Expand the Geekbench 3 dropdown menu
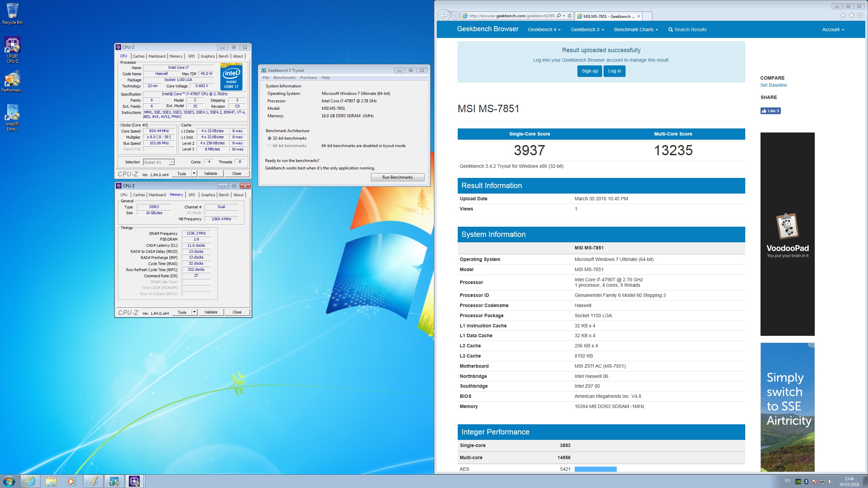Viewport: 868px width, 488px height. (x=588, y=29)
